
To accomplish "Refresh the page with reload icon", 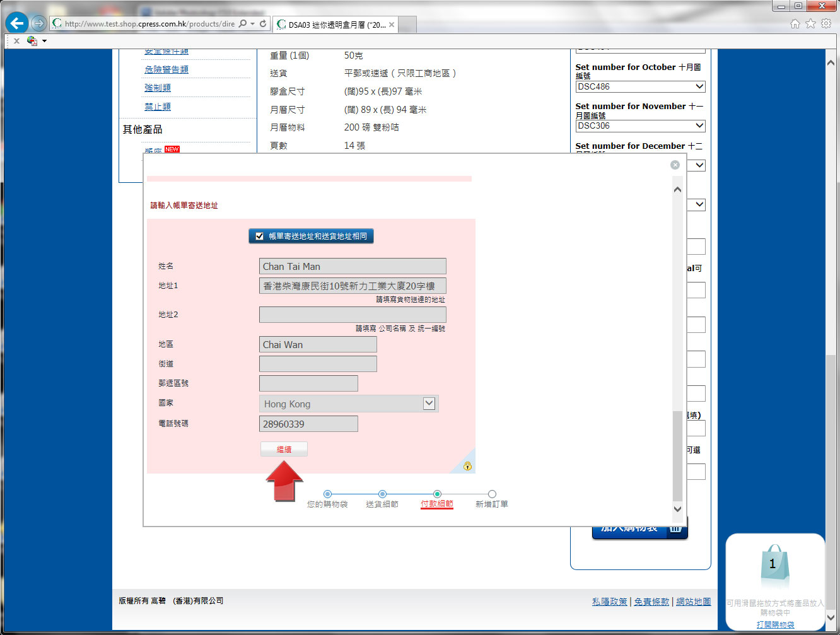I will point(263,24).
